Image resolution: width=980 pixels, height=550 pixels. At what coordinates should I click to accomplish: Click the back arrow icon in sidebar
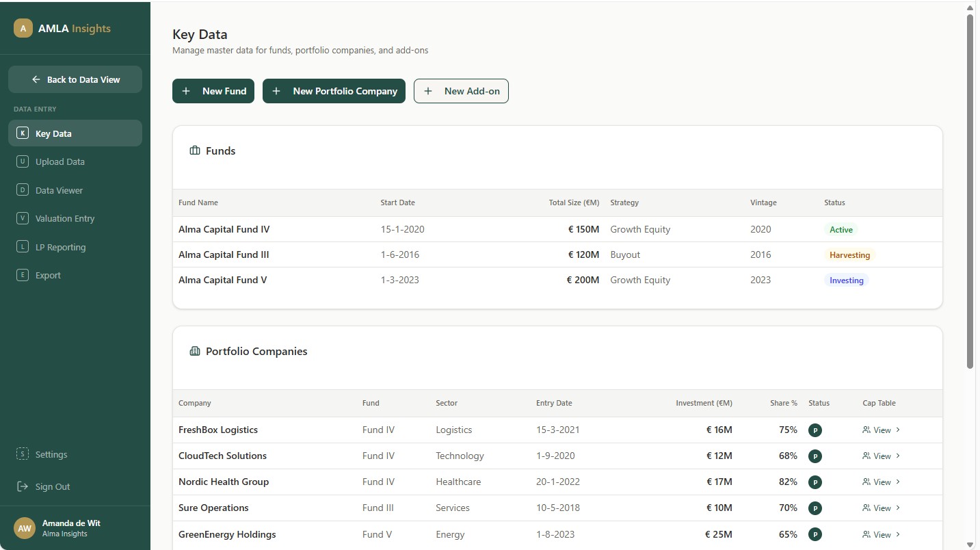[x=36, y=79]
